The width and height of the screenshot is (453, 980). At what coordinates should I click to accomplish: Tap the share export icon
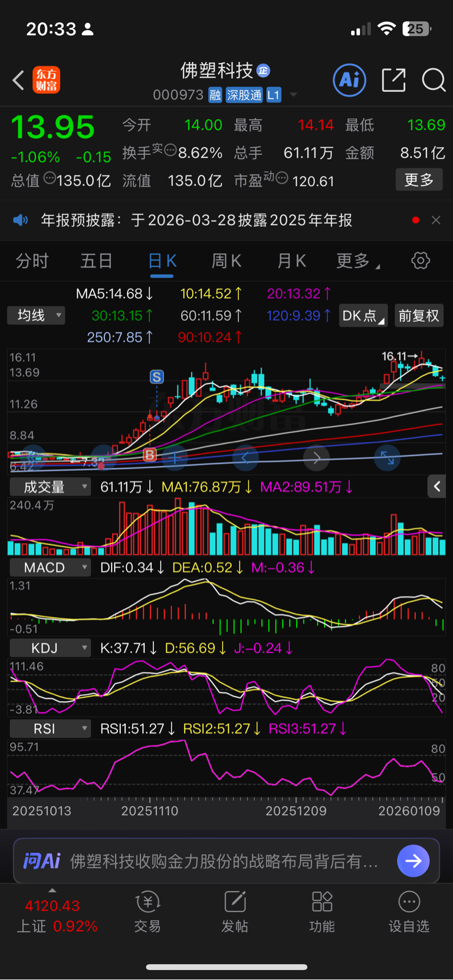pyautogui.click(x=393, y=80)
